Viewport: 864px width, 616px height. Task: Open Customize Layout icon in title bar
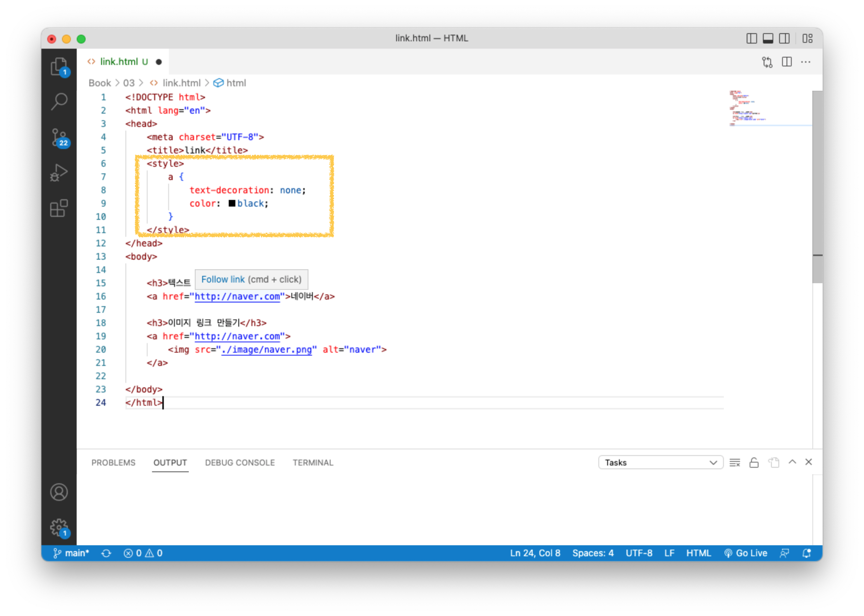(x=808, y=38)
